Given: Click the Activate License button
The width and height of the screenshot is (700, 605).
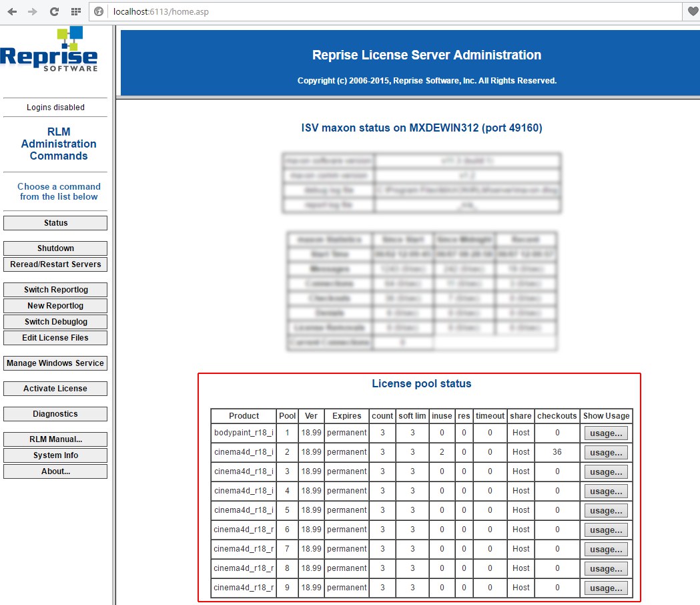Looking at the screenshot, I should pos(55,389).
